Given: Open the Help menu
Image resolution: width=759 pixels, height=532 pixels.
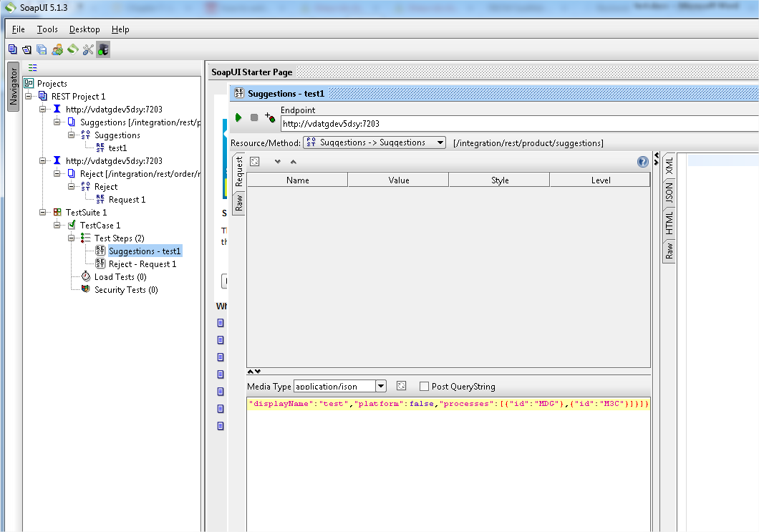Looking at the screenshot, I should (x=120, y=29).
